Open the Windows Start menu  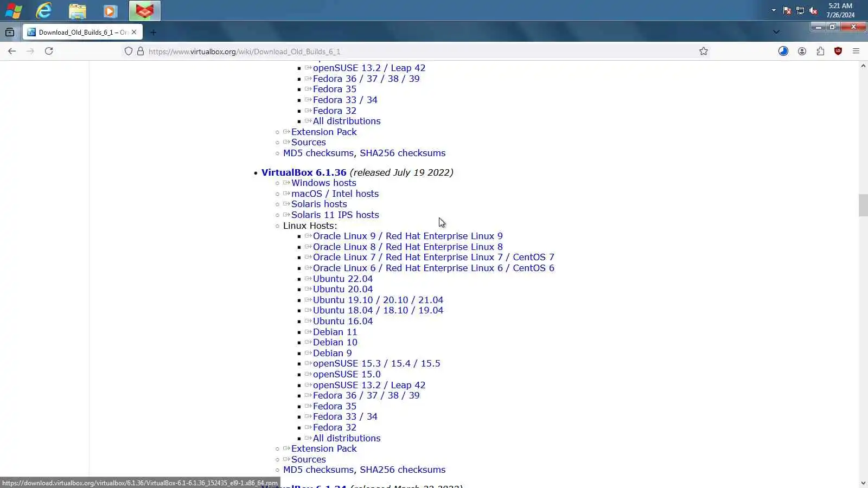tap(14, 10)
